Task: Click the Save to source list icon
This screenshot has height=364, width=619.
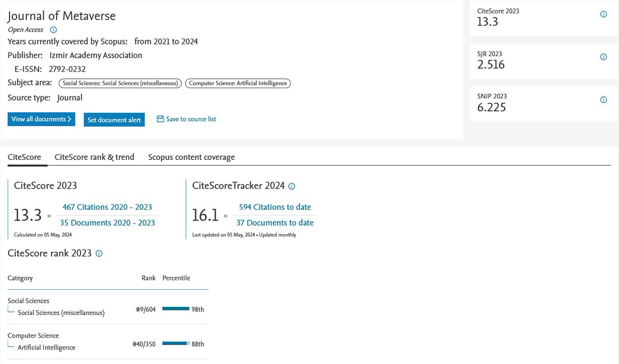Action: [160, 119]
